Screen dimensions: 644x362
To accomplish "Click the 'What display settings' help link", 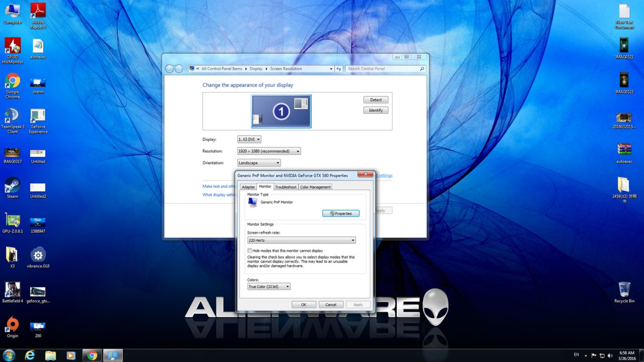I will (x=219, y=195).
